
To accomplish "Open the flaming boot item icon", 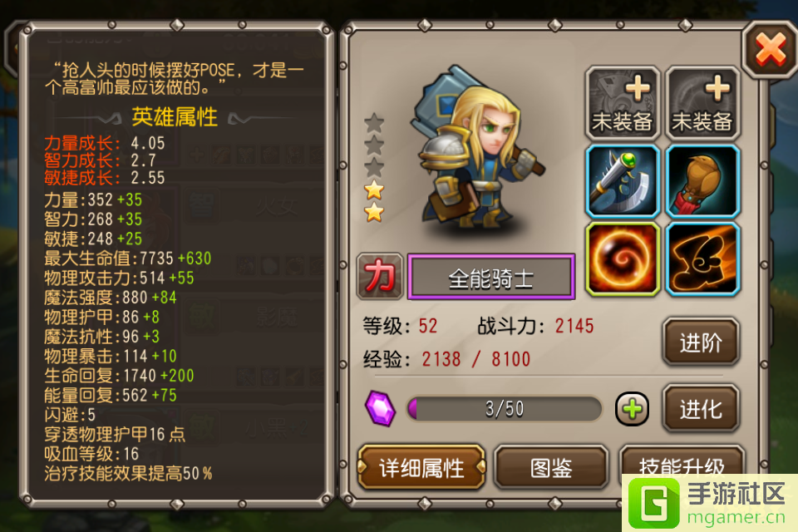I will coord(702,259).
